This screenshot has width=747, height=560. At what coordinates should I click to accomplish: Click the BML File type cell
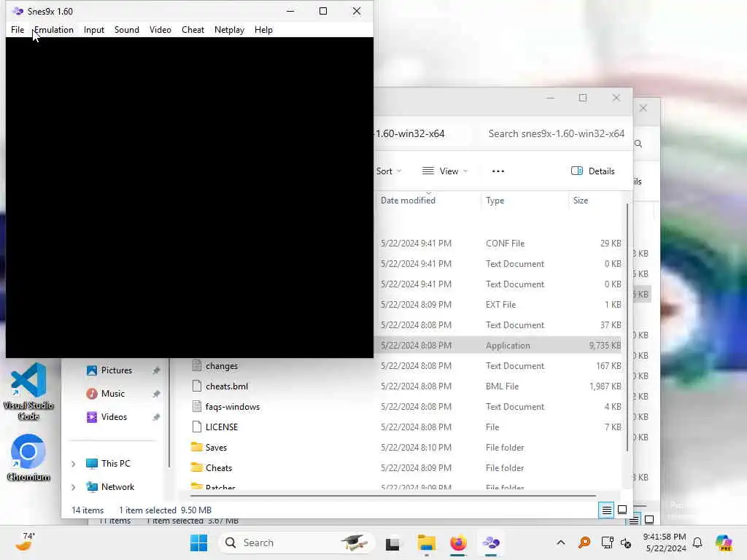pos(502,386)
